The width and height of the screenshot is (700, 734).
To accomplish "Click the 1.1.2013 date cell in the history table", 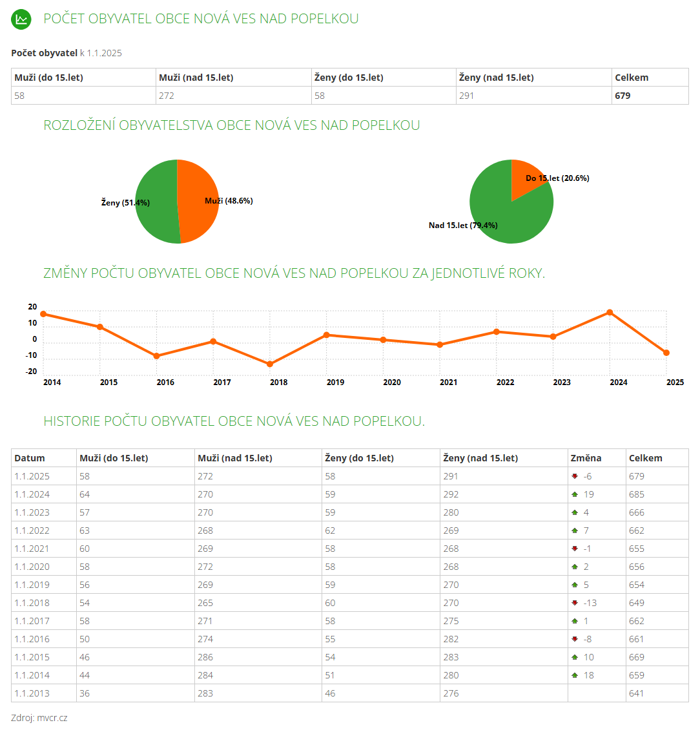I will coord(32,693).
